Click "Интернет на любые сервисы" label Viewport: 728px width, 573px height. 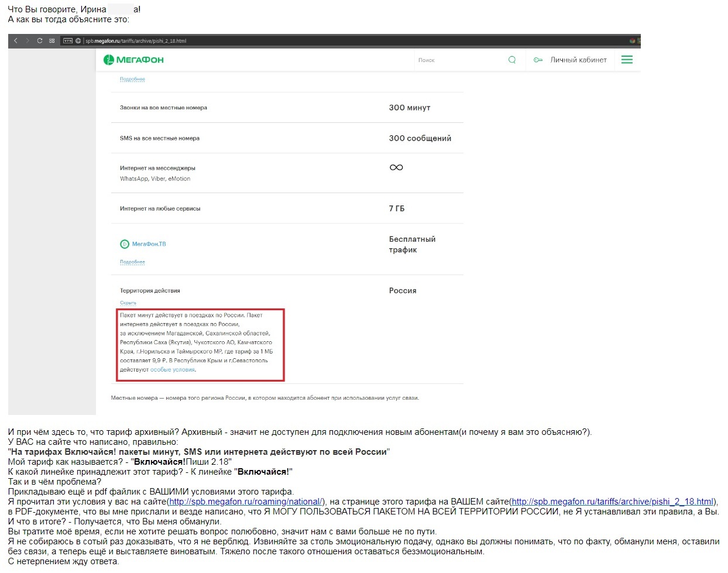[160, 208]
